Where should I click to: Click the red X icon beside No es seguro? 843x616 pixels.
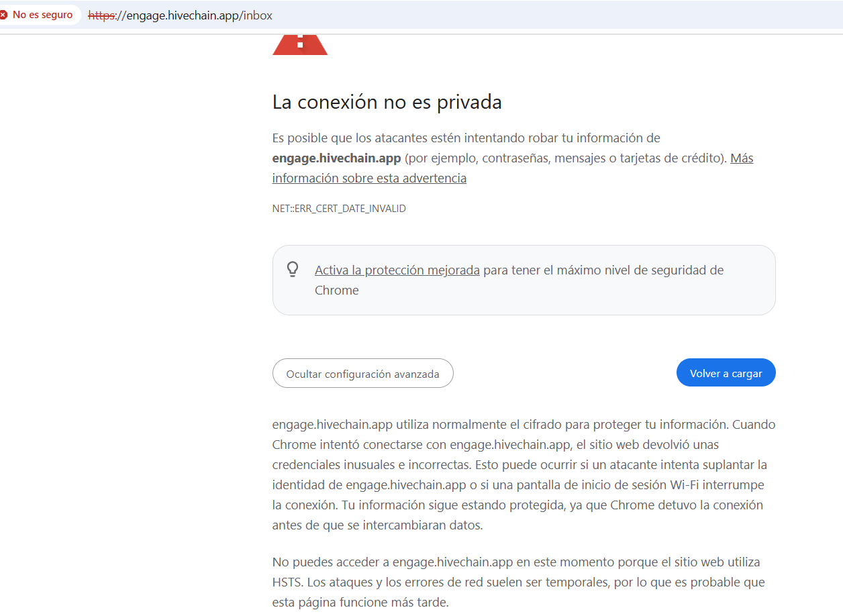point(3,15)
